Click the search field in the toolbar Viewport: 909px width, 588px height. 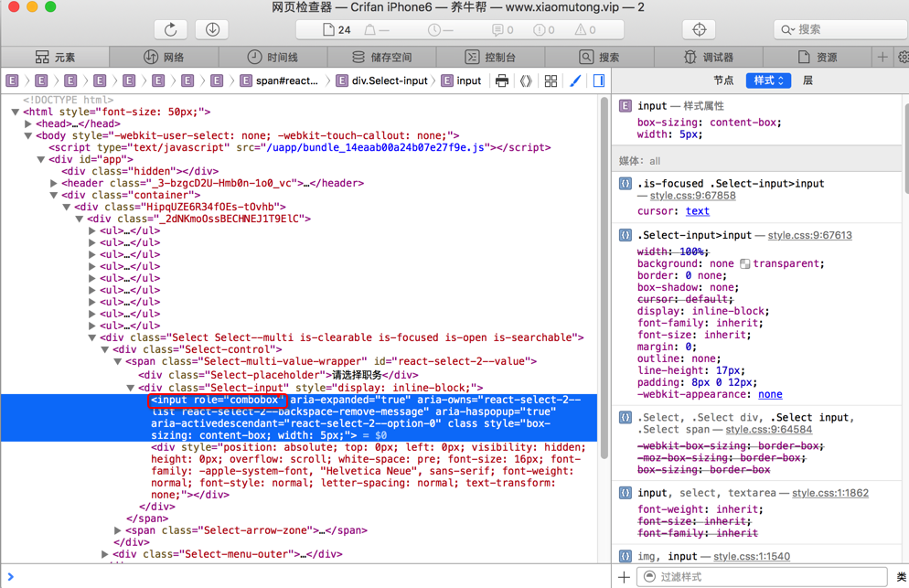[840, 29]
